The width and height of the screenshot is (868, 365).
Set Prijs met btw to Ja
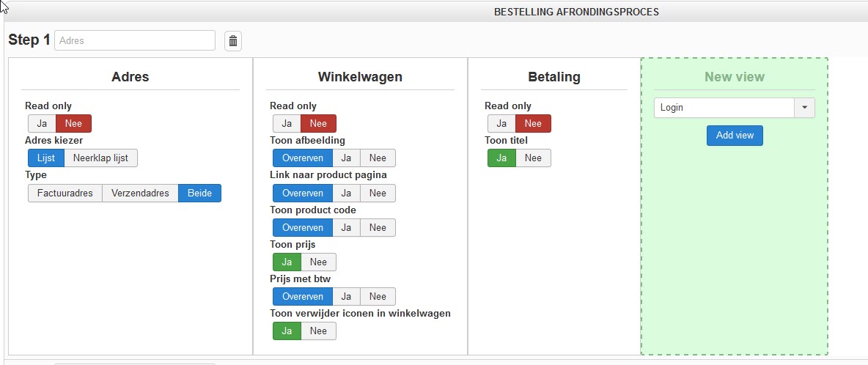tap(346, 297)
